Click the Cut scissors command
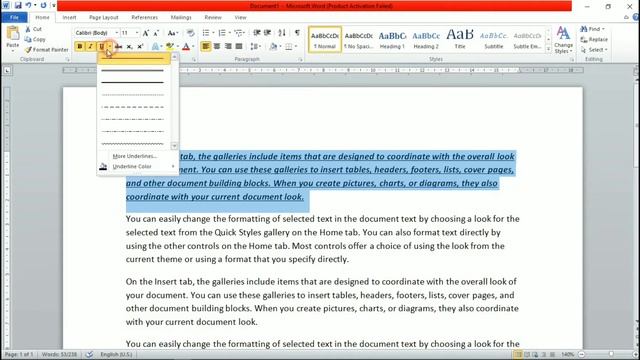 click(x=33, y=29)
